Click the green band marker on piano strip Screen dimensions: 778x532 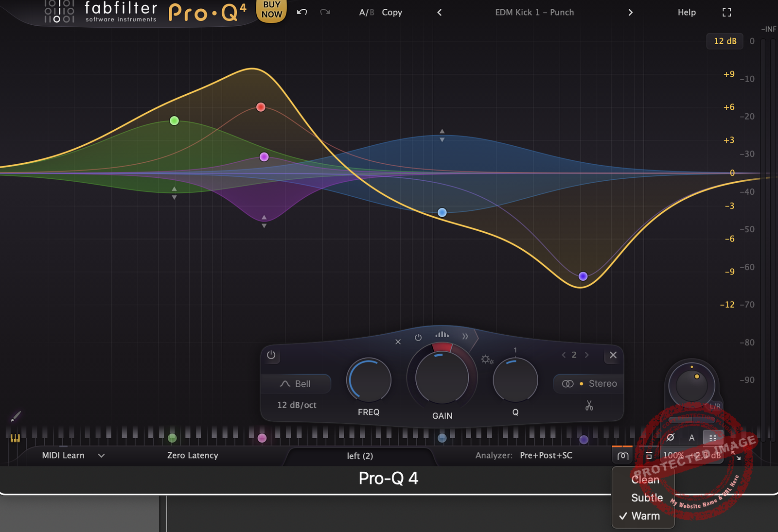[x=172, y=438]
